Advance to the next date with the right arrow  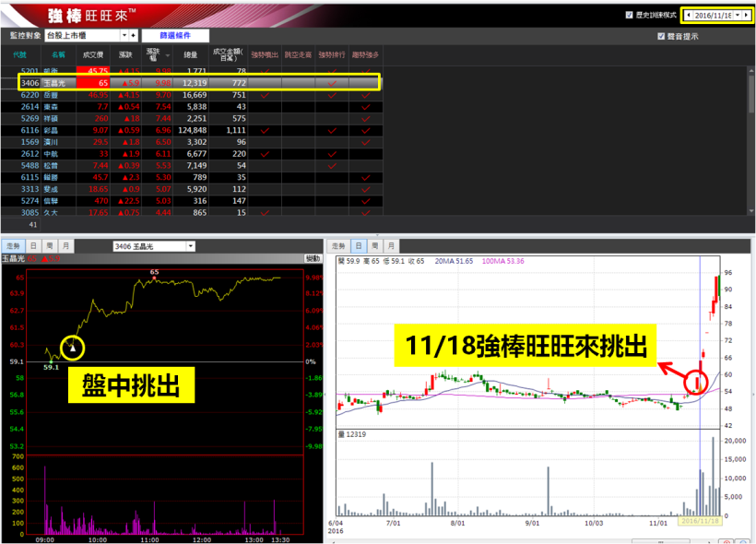[x=747, y=15]
